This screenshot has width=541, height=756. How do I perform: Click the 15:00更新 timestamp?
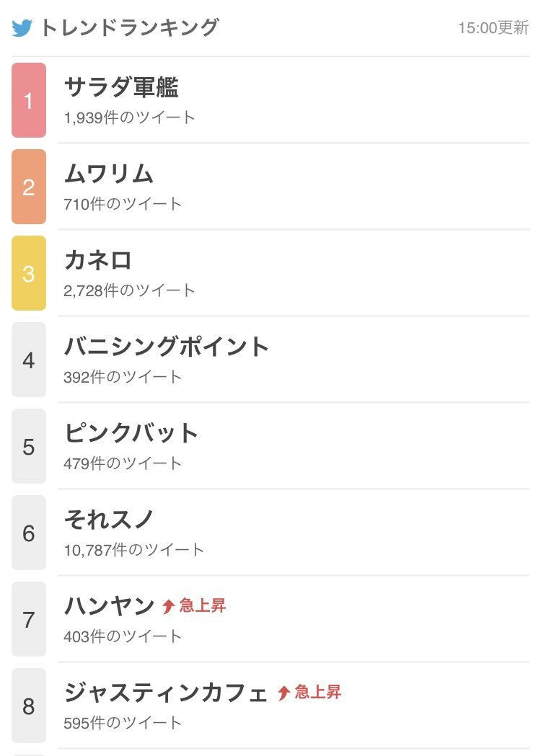pyautogui.click(x=493, y=28)
